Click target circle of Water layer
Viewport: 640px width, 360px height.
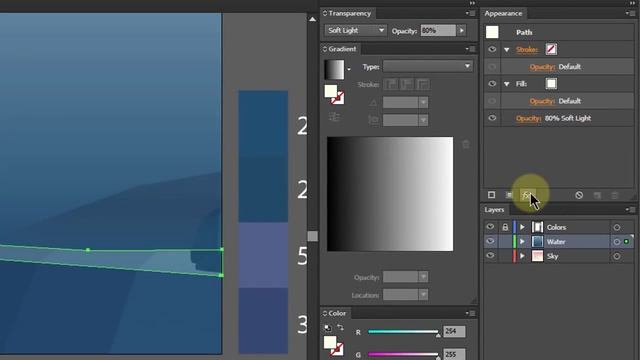(x=617, y=242)
